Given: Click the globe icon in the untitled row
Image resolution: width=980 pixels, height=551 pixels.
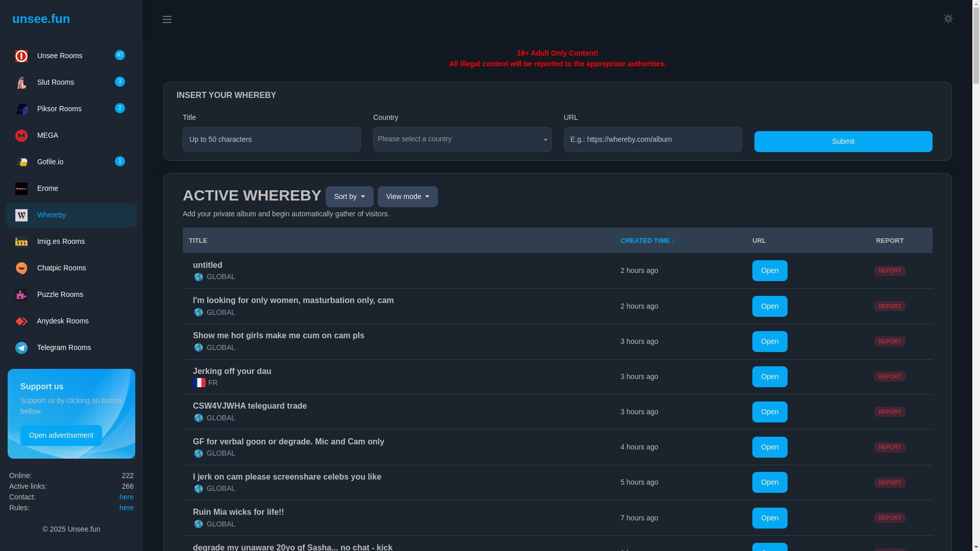Looking at the screenshot, I should click(199, 277).
